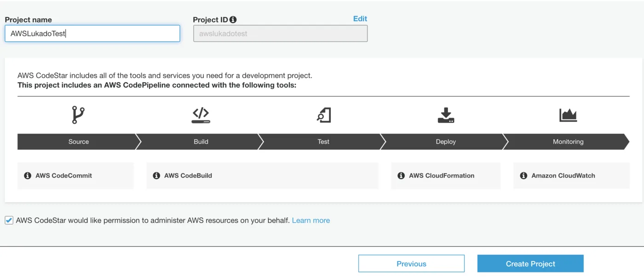Open info icon beside AWS CloudFormation
The image size is (644, 277).
coord(401,175)
